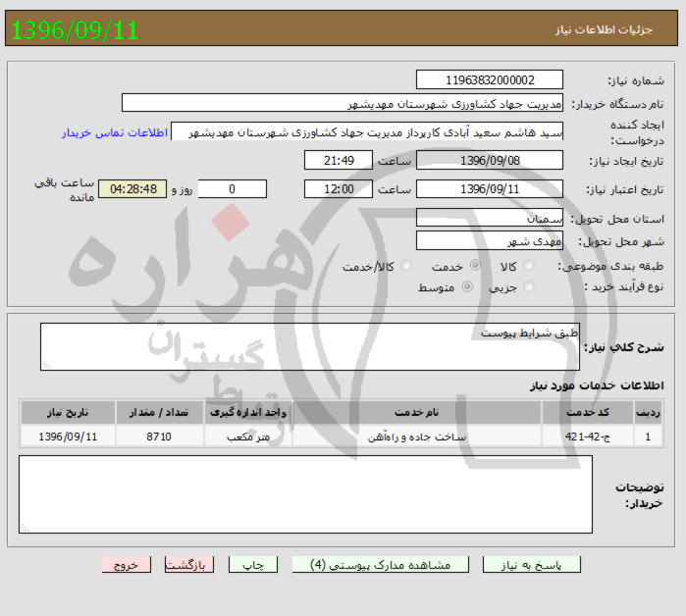This screenshot has width=686, height=616.
Task: Click the unit cell 'متر مکعب'
Action: pyautogui.click(x=248, y=436)
